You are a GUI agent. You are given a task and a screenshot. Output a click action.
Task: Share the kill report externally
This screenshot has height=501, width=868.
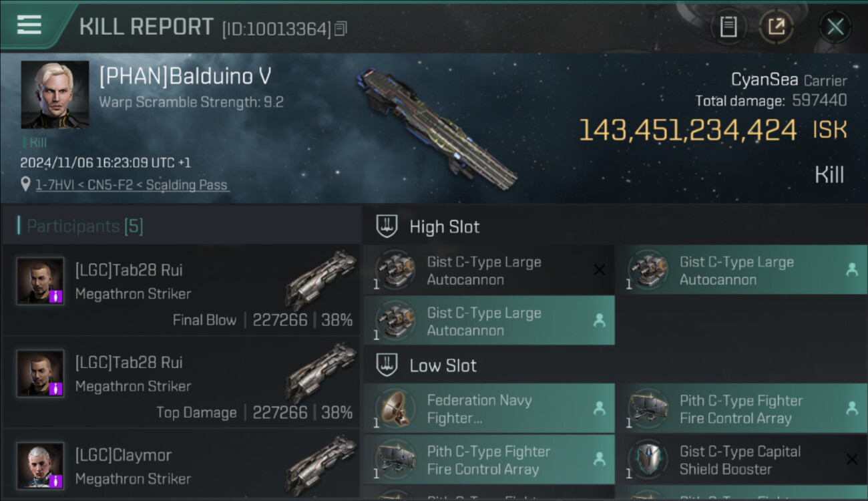pos(776,27)
